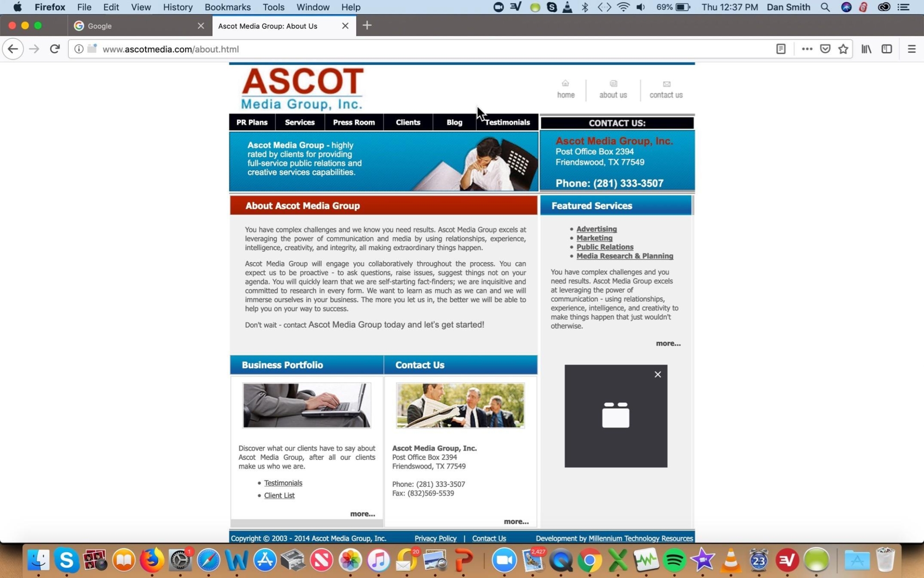Screen dimensions: 924x578
Task: Open volume control in menu bar
Action: pyautogui.click(x=641, y=7)
